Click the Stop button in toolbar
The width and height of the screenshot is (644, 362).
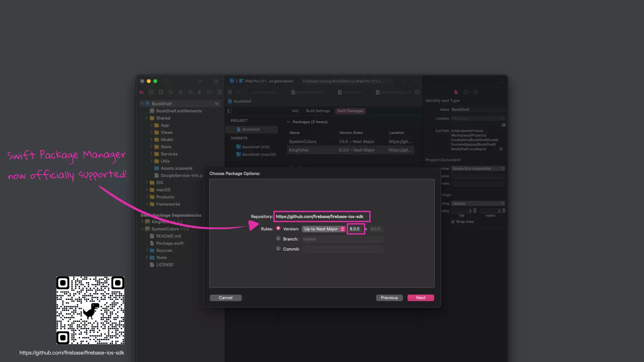(x=216, y=81)
